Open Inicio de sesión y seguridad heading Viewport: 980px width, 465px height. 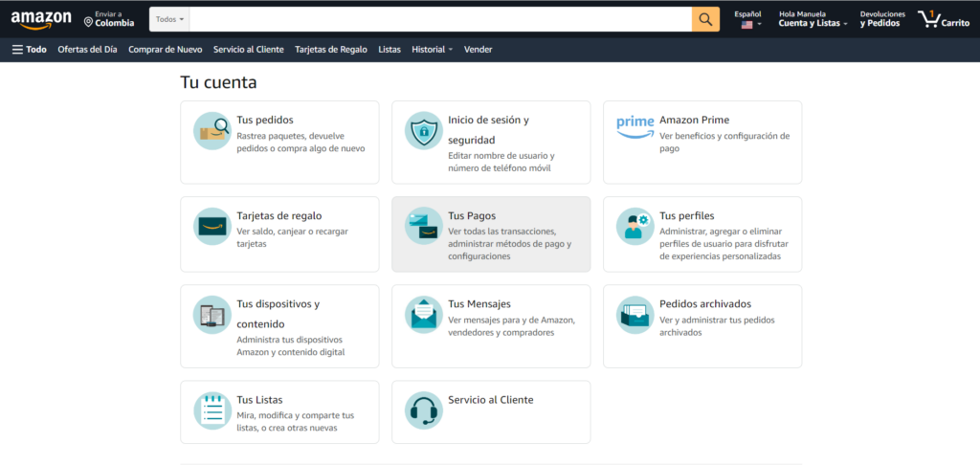coord(489,130)
